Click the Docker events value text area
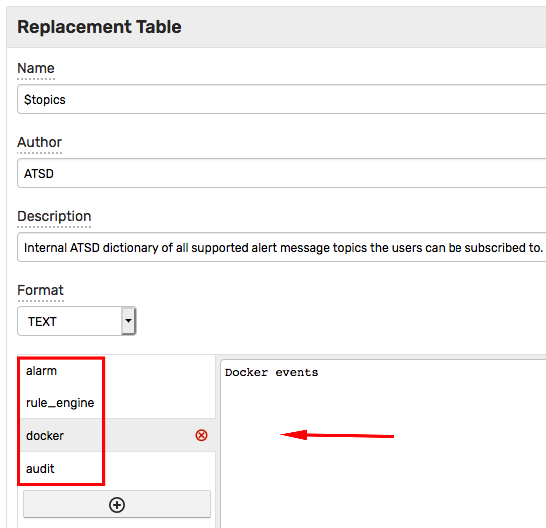The image size is (546, 528). 383,444
